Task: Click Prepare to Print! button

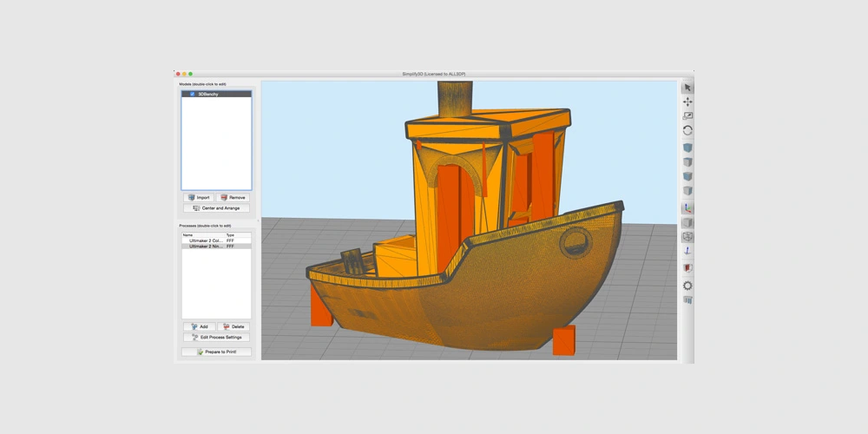Action: coord(216,352)
